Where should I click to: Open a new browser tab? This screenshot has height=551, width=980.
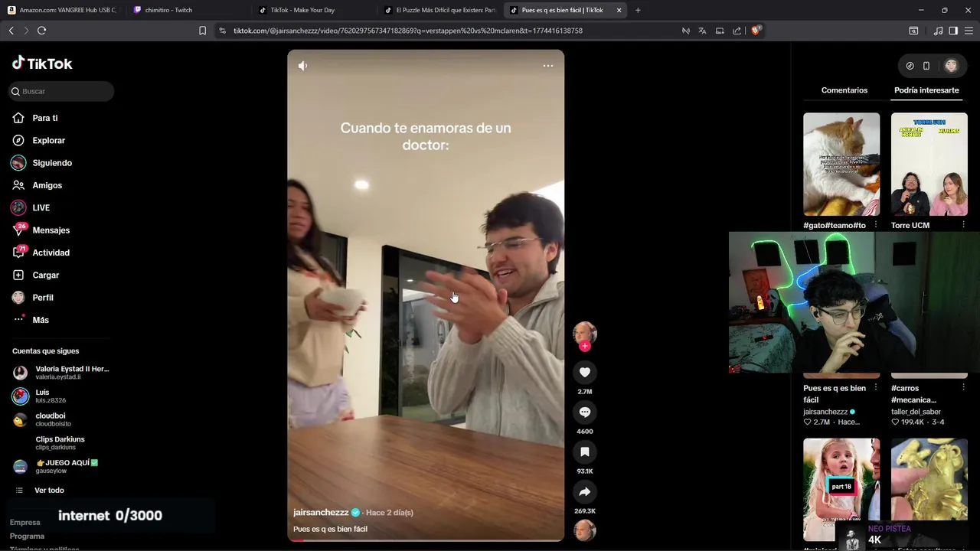(x=638, y=10)
